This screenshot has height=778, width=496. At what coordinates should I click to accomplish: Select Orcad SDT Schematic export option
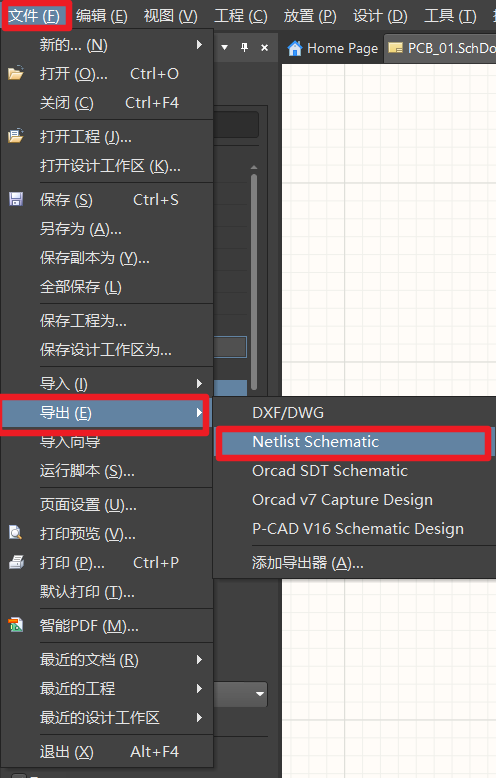point(355,470)
